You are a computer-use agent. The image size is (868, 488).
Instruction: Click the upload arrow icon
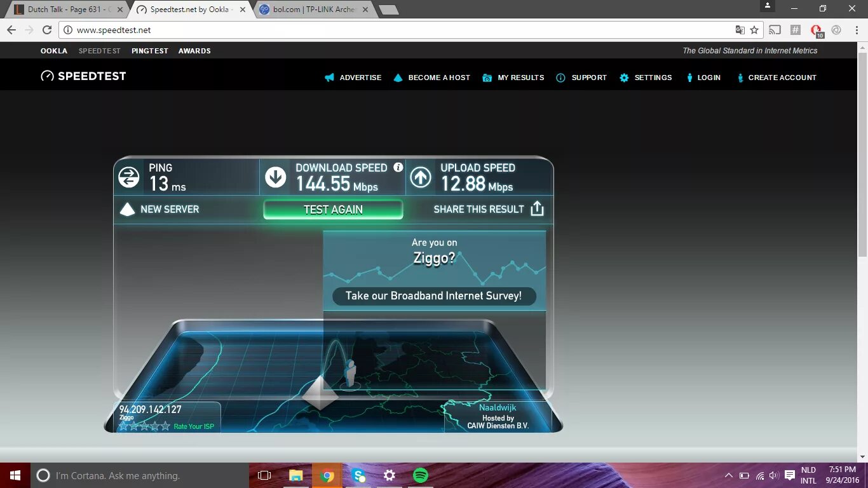coord(420,177)
